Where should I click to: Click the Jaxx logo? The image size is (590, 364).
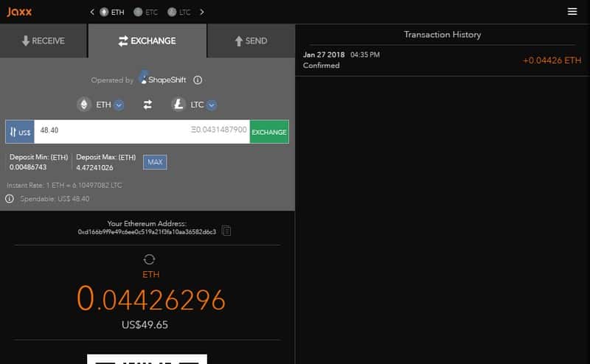[x=19, y=12]
